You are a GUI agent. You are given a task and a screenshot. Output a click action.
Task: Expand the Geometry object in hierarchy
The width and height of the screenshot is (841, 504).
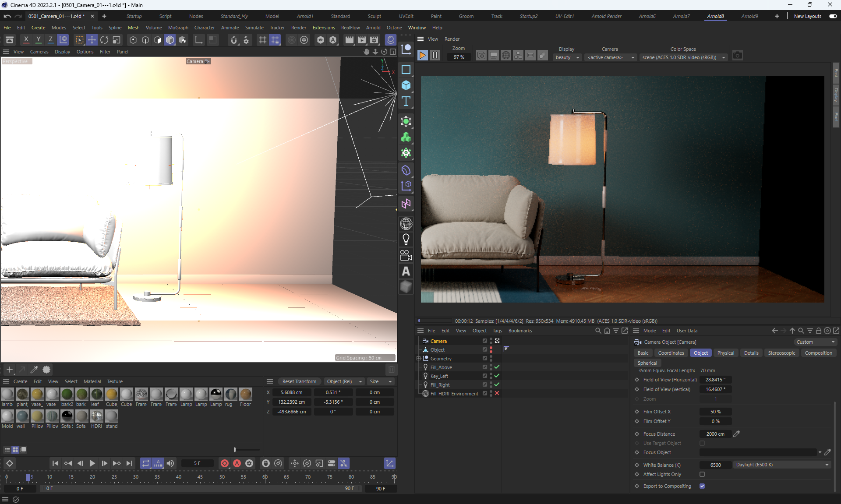[419, 359]
